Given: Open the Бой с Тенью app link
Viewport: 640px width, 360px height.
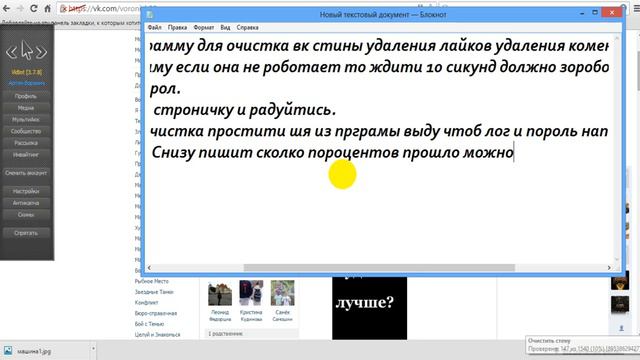Looking at the screenshot, I should click(x=149, y=324).
